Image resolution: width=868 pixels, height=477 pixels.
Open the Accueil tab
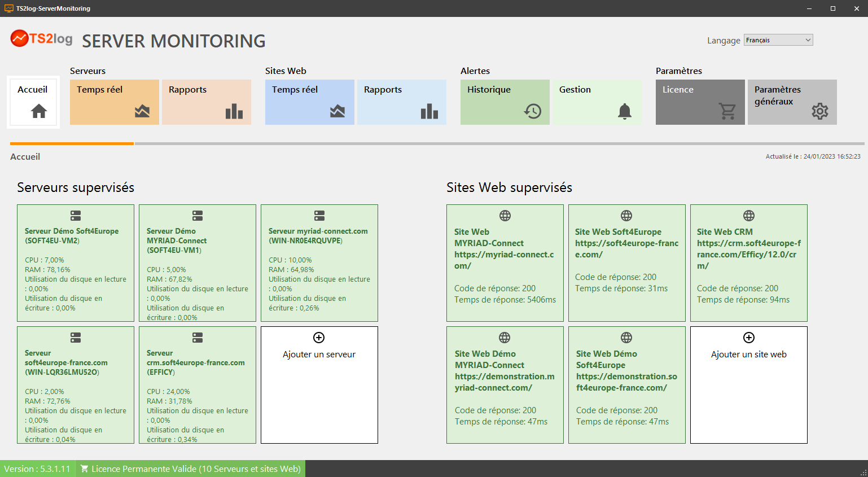point(33,102)
